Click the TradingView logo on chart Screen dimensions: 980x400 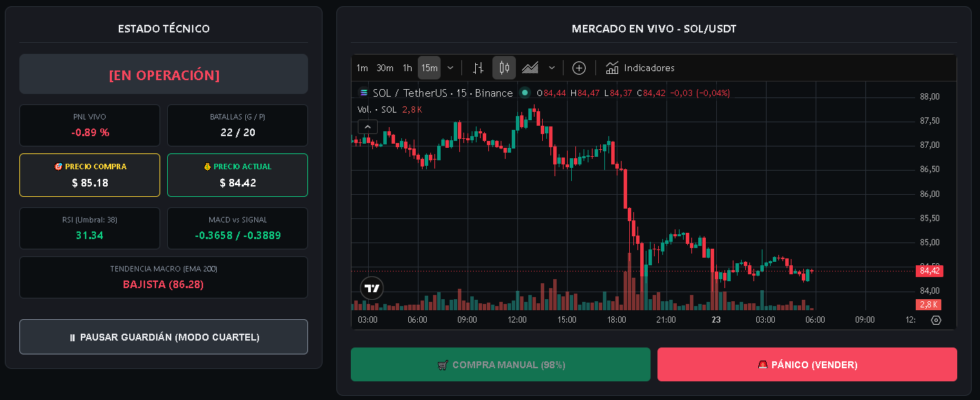372,288
